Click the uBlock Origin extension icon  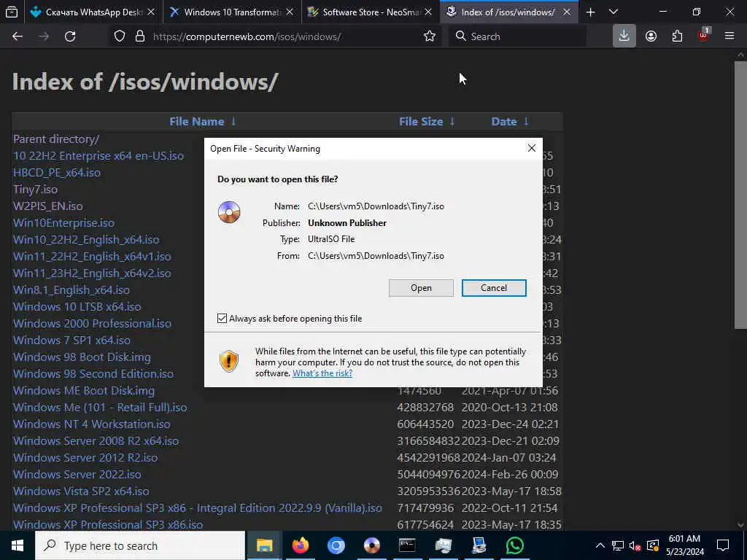pyautogui.click(x=704, y=35)
